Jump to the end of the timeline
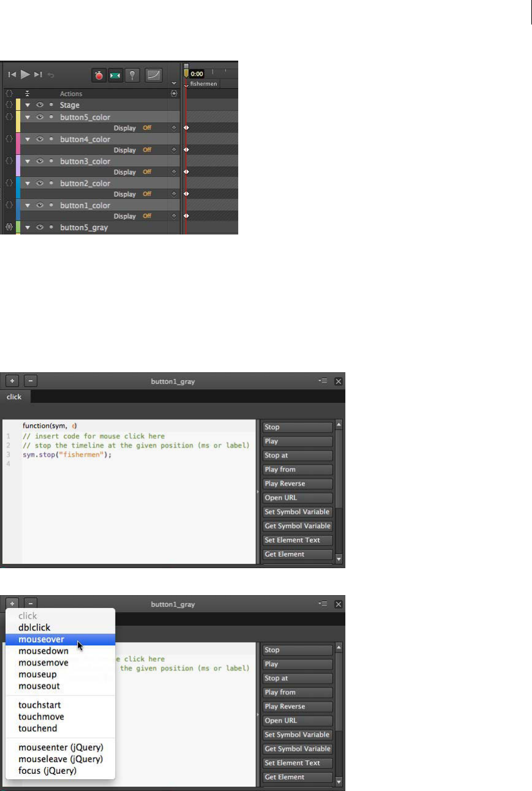 (x=38, y=75)
